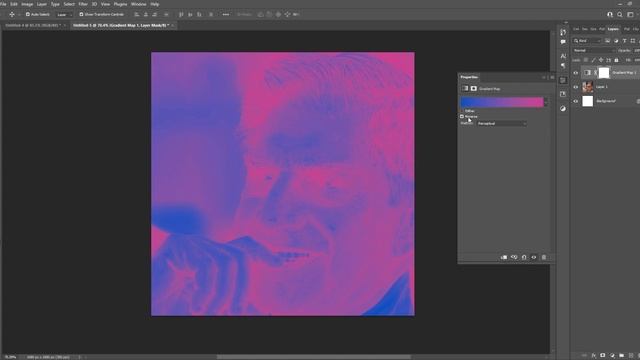Select the Properties panel tab
This screenshot has width=640, height=360.
(469, 77)
